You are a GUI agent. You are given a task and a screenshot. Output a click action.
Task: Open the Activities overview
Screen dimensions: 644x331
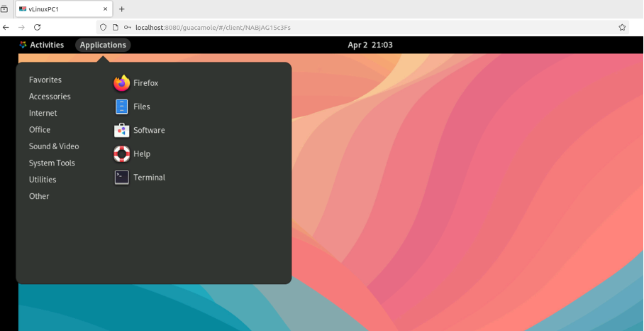42,45
